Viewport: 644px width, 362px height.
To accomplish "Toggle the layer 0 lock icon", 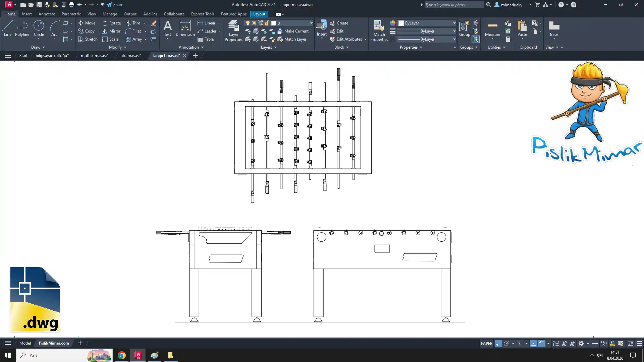I will (x=267, y=23).
